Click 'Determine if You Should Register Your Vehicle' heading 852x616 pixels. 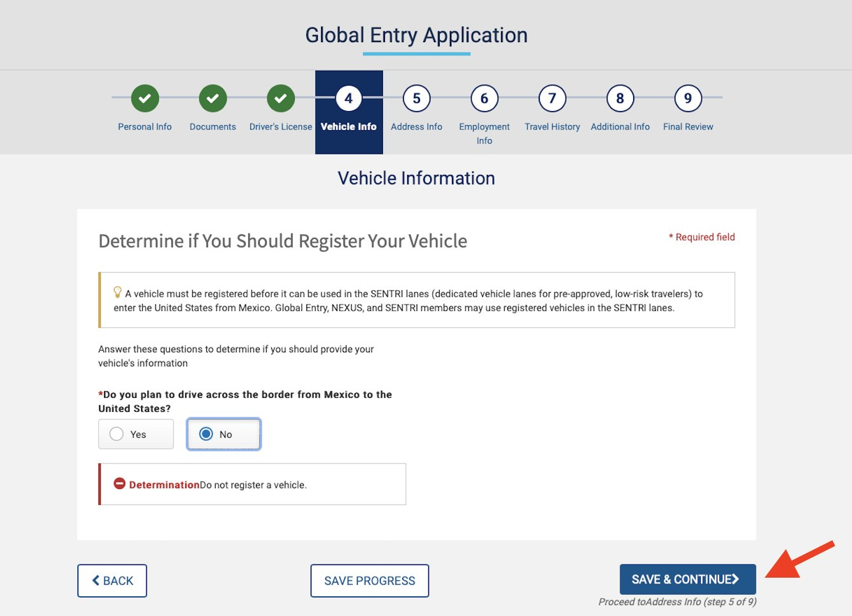tap(283, 241)
